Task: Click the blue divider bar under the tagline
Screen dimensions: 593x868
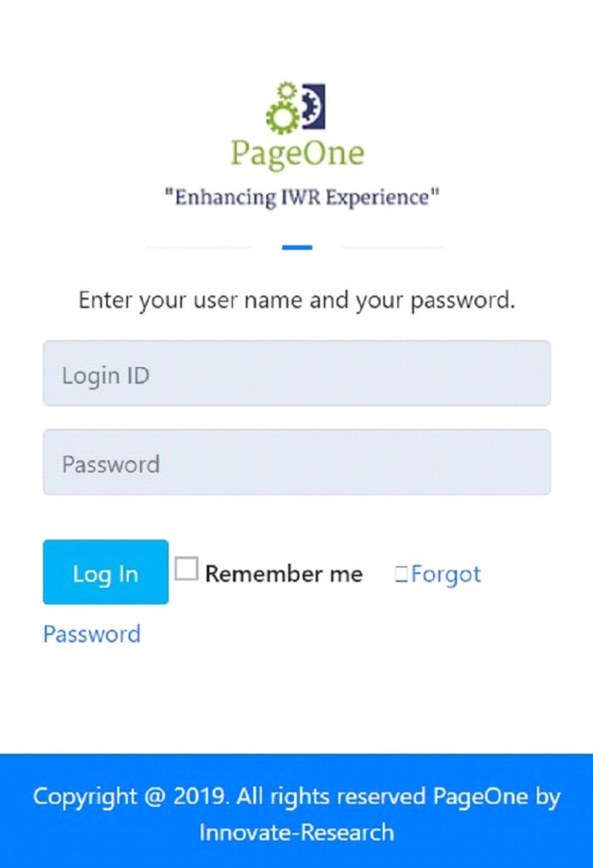Action: pos(297,248)
